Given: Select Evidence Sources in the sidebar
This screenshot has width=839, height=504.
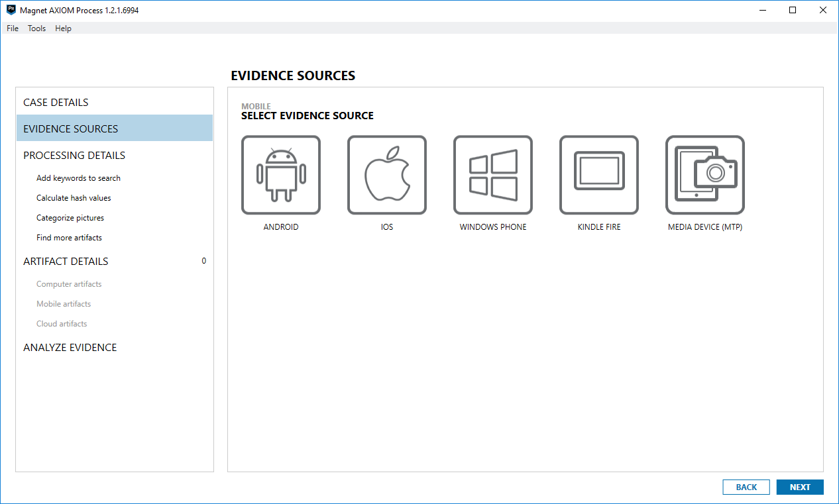Looking at the screenshot, I should 70,129.
